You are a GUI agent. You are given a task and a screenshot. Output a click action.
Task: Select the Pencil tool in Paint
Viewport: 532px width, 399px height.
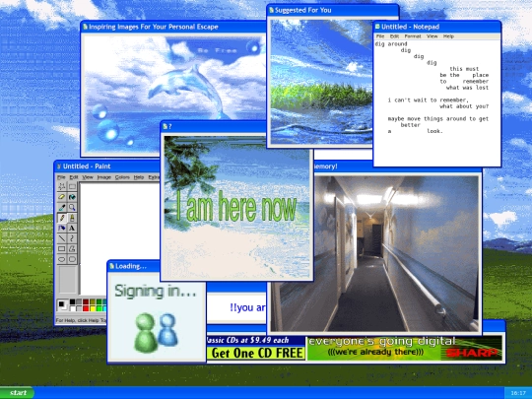pos(61,218)
